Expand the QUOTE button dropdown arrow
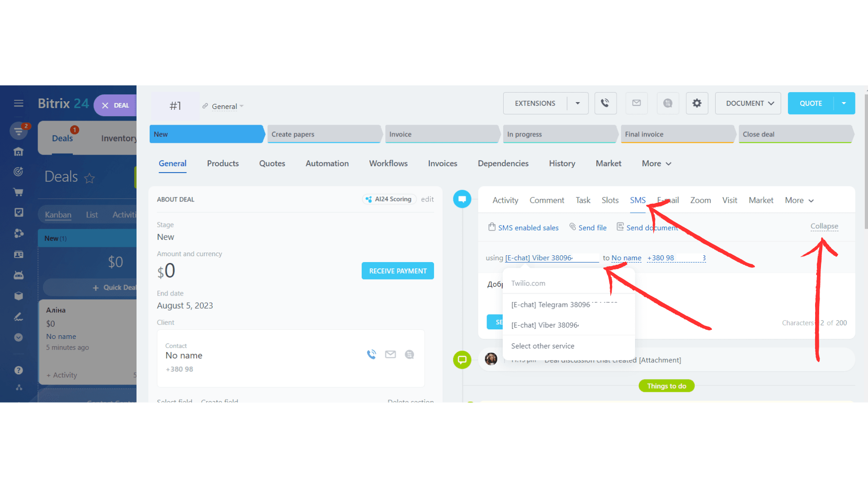The width and height of the screenshot is (868, 488). tap(844, 103)
